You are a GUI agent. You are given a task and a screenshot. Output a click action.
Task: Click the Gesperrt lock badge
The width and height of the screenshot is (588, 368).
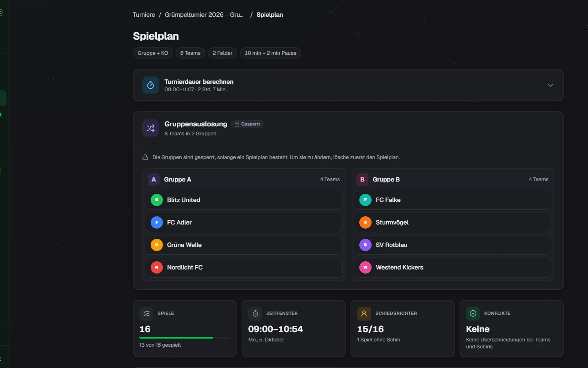pos(247,124)
